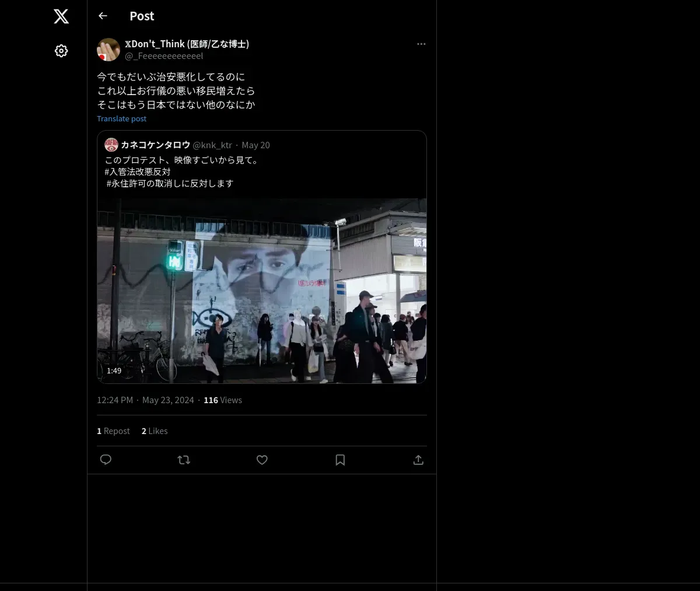Screen dimensions: 700x591
Task: Bookmark this post
Action: (340, 460)
